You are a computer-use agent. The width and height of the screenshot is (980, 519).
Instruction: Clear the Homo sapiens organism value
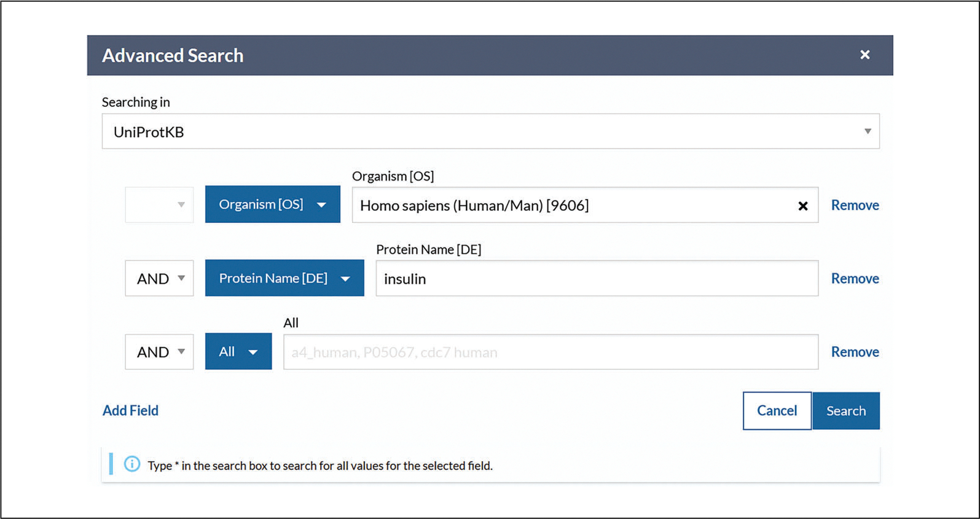[x=802, y=206]
